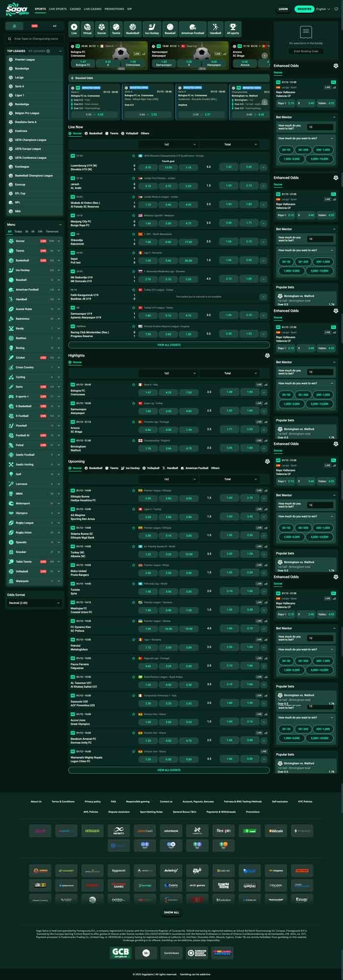
Task: Open the Decimal odds format dropdown
Action: coord(34,603)
